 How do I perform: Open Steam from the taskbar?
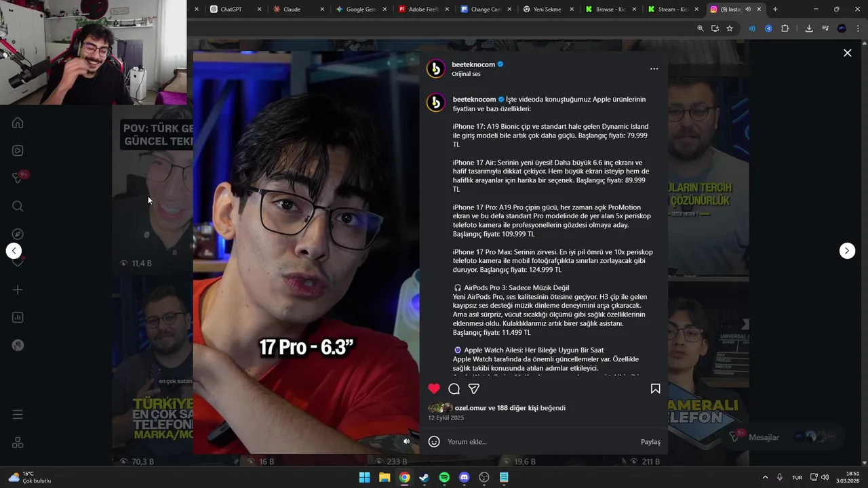[x=424, y=477]
